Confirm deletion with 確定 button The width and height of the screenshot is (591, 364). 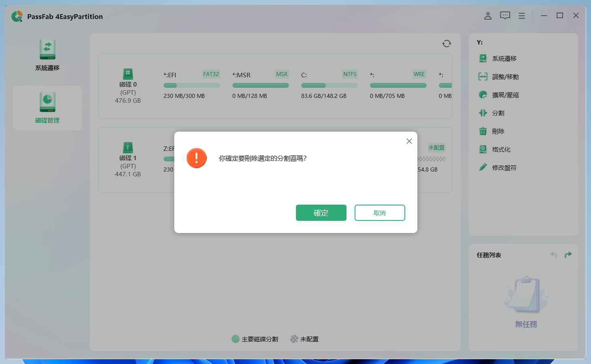tap(321, 212)
